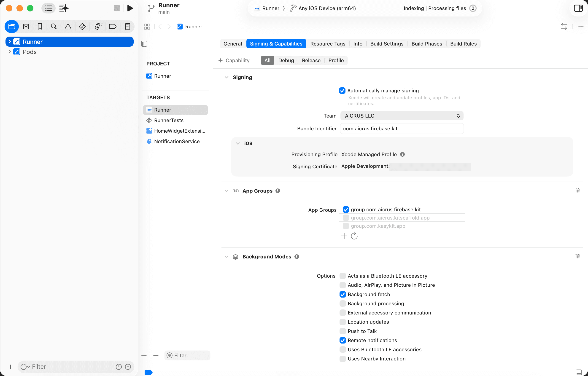The image size is (588, 376).
Task: Uncheck group.com.aicrus.firebase.kit app group
Action: click(346, 209)
